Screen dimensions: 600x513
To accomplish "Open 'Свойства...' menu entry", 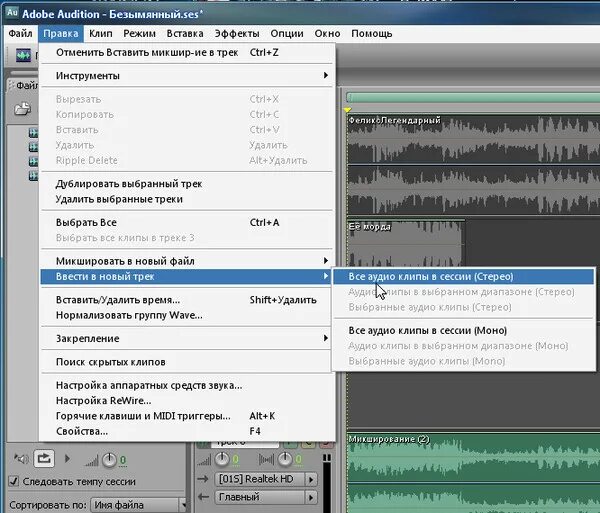I will [x=187, y=431].
